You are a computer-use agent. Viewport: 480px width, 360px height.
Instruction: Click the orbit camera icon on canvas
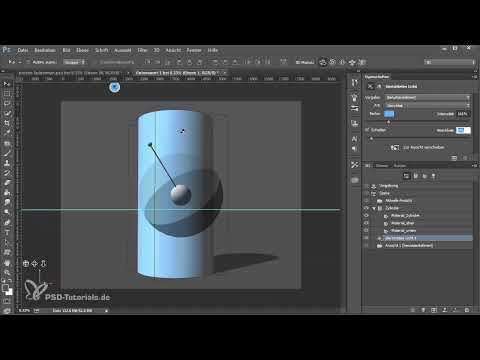[x=26, y=264]
